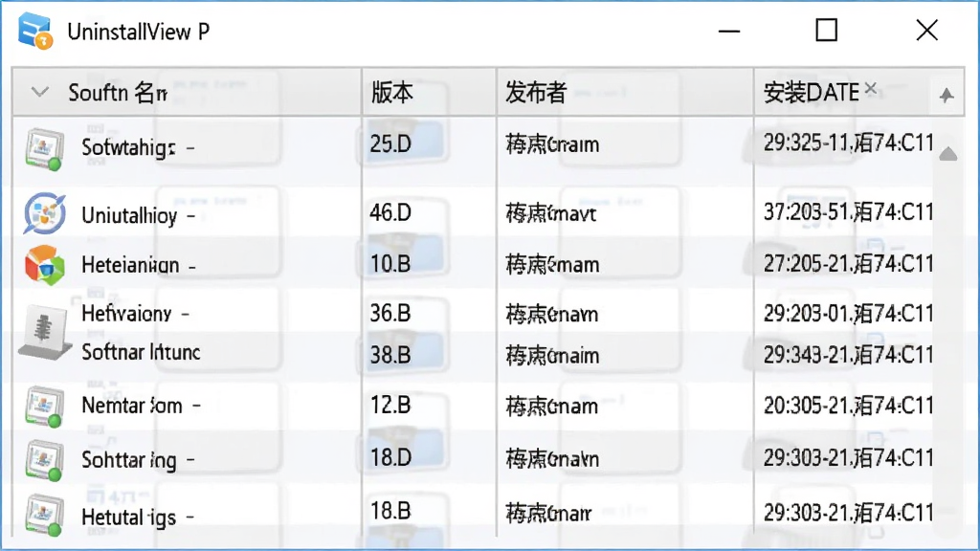Select the Sofwtahigs row icon
Viewport: 980px width, 551px height.
click(x=44, y=148)
